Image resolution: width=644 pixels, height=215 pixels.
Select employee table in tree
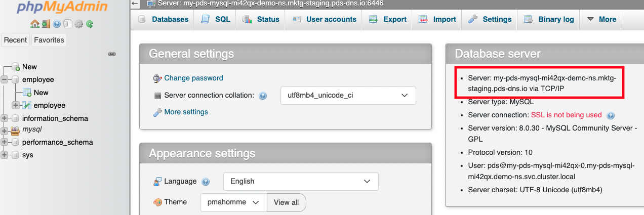(x=50, y=105)
